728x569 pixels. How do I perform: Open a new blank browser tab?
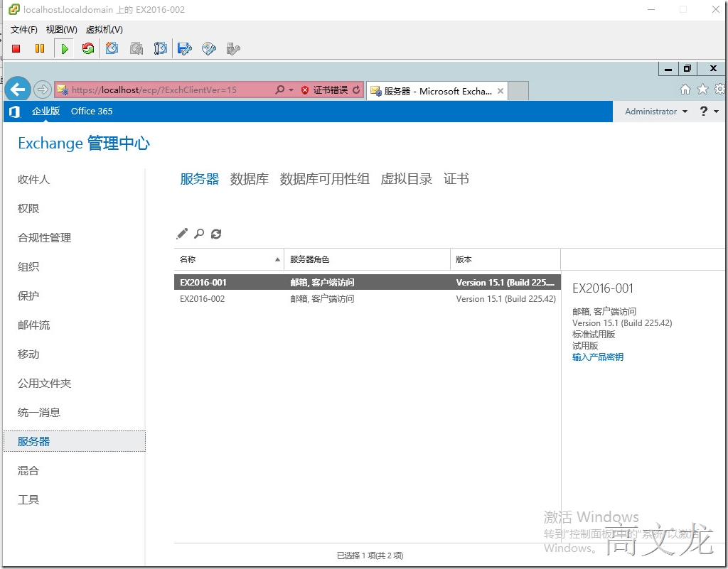518,91
